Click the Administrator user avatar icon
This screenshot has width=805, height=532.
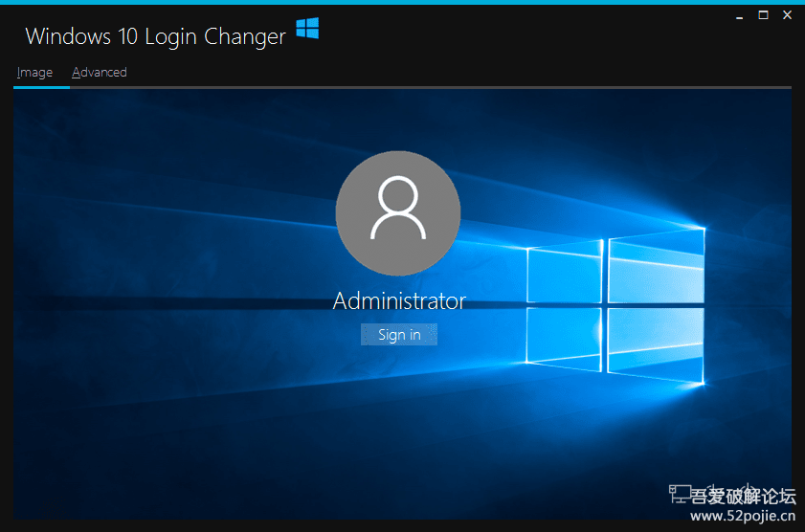pos(398,213)
